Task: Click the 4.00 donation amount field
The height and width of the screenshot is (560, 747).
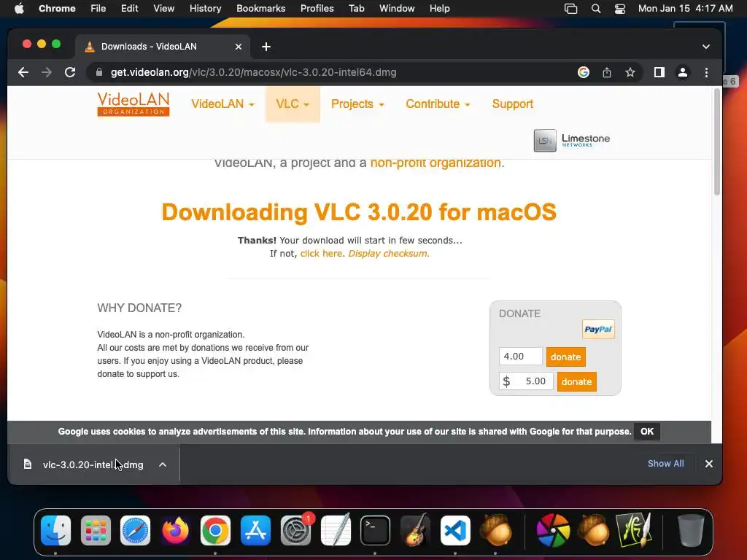Action: [x=521, y=356]
